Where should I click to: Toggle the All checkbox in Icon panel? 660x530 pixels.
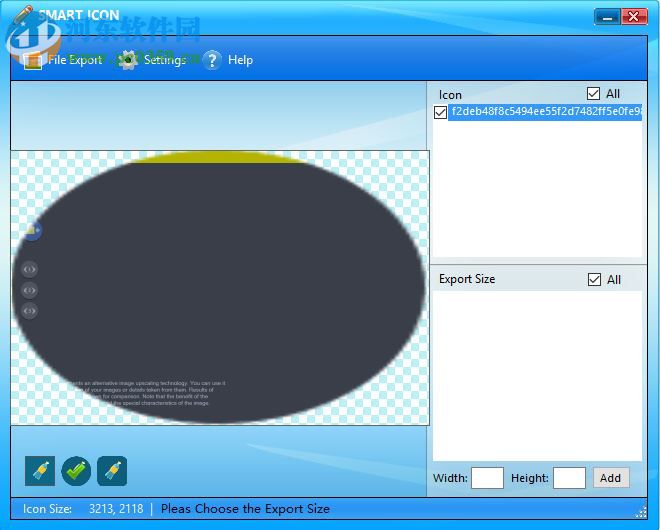(593, 93)
